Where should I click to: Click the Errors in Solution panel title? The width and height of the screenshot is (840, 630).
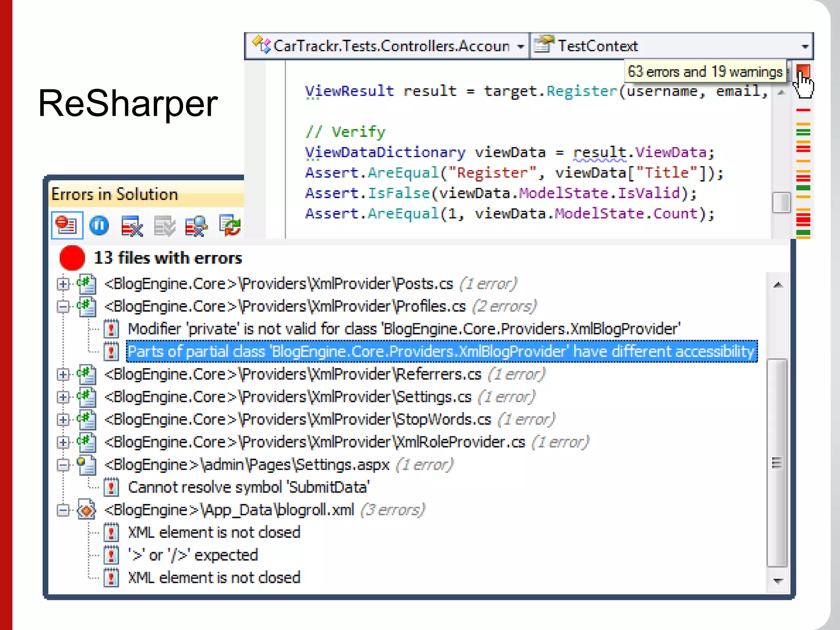click(114, 194)
